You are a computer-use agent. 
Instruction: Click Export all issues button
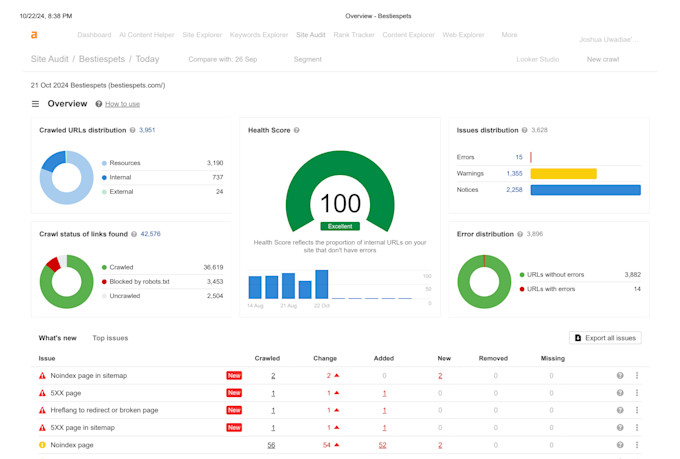pyautogui.click(x=605, y=338)
